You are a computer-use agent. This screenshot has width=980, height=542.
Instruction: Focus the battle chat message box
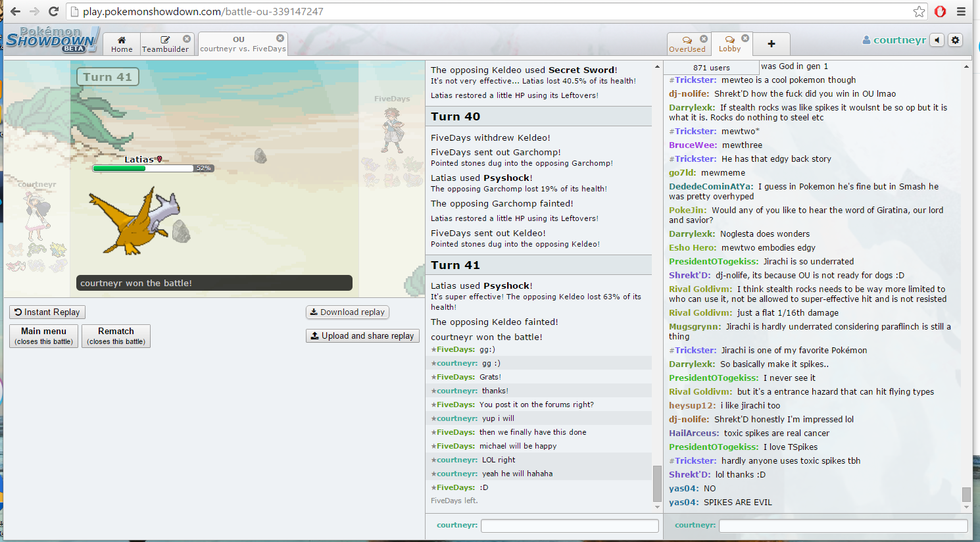pos(570,526)
